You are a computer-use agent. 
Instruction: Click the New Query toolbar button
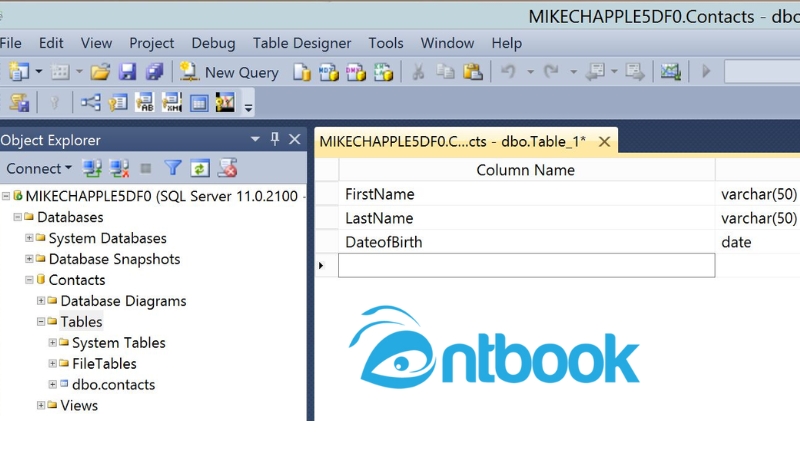coord(230,72)
